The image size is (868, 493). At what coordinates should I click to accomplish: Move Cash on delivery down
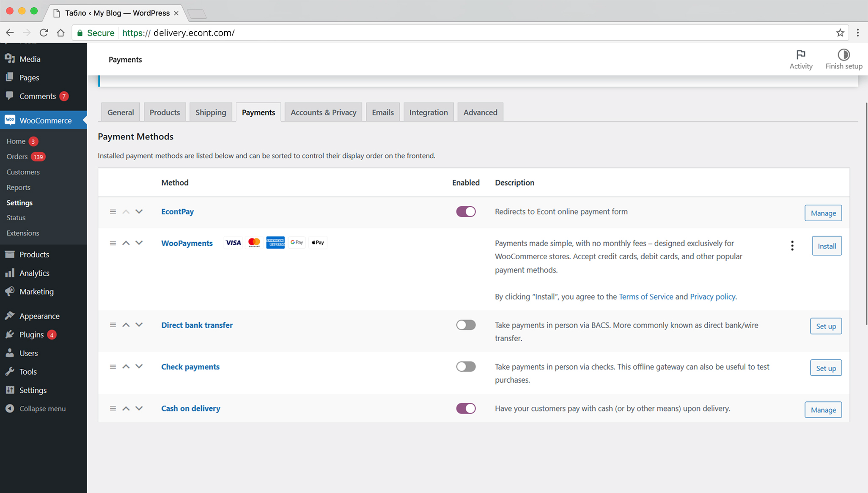pos(139,408)
